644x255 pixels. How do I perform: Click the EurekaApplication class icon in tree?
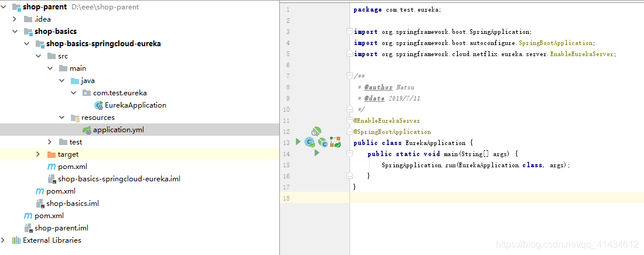pos(98,105)
